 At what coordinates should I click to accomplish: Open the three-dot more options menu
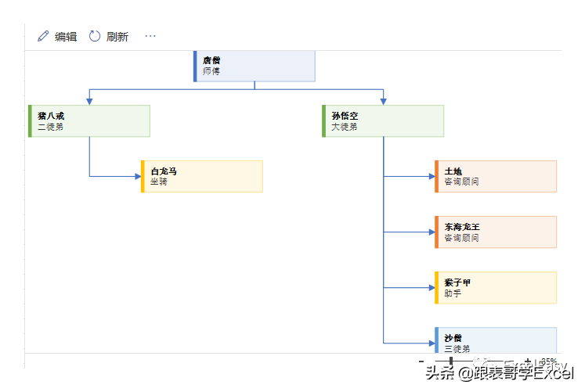pyautogui.click(x=150, y=36)
